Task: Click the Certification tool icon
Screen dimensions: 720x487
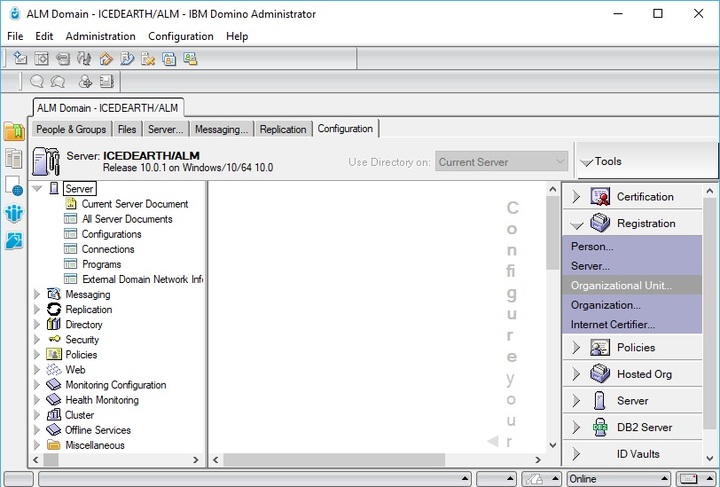Action: pyautogui.click(x=600, y=196)
